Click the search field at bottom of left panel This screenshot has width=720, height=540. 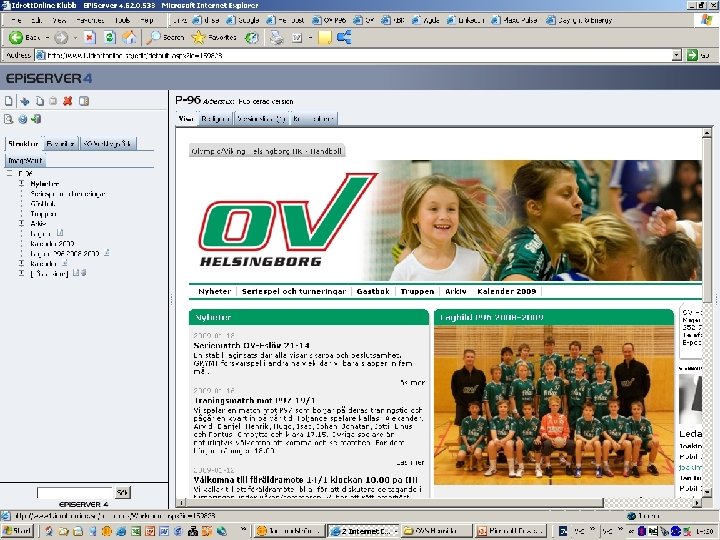pyautogui.click(x=75, y=493)
